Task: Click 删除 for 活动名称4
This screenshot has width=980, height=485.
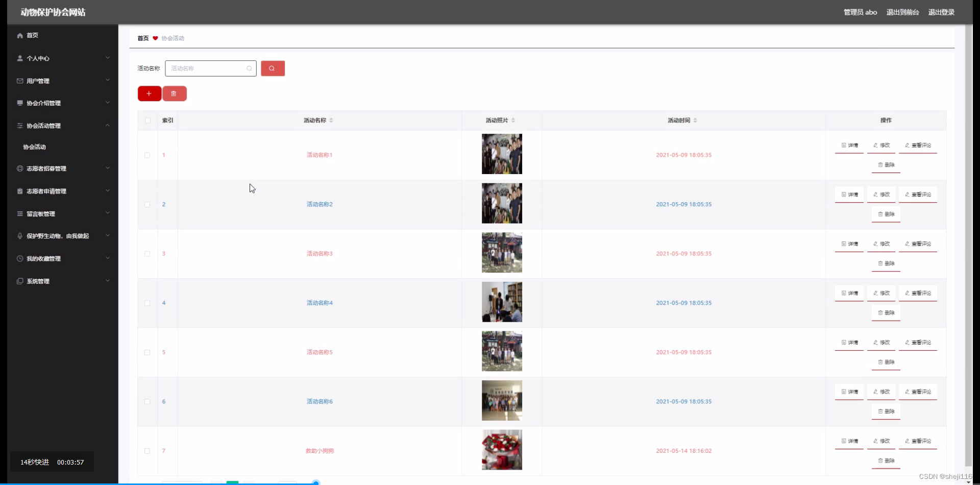Action: tap(886, 313)
